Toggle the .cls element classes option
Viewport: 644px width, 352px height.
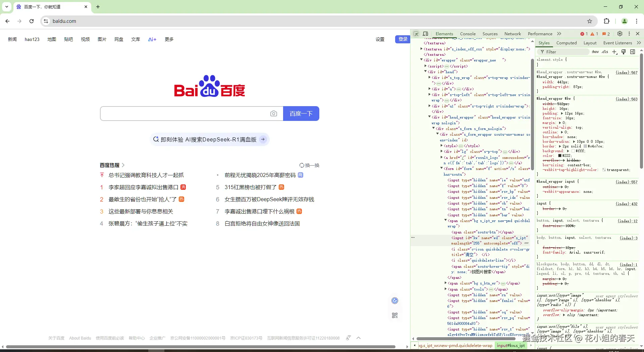pyautogui.click(x=605, y=52)
